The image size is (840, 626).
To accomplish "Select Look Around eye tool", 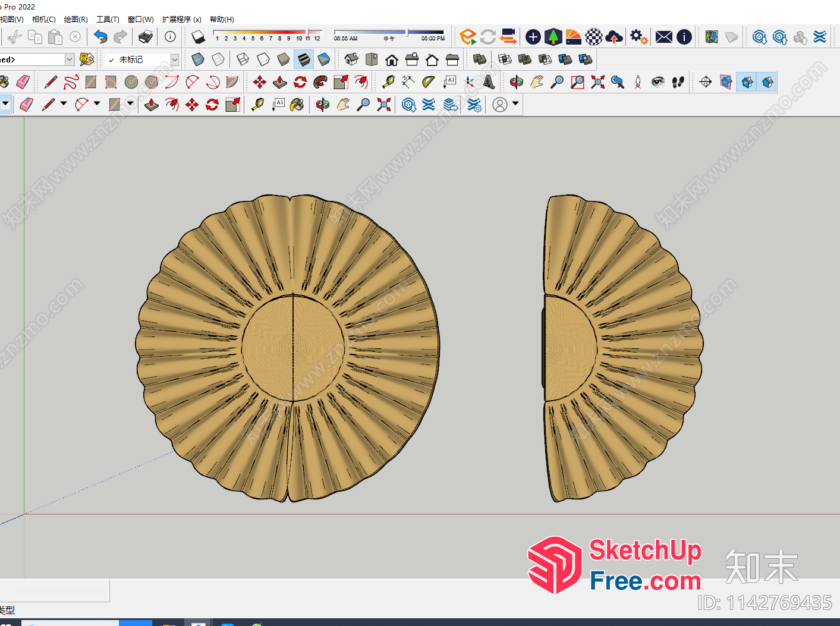I will (x=658, y=82).
